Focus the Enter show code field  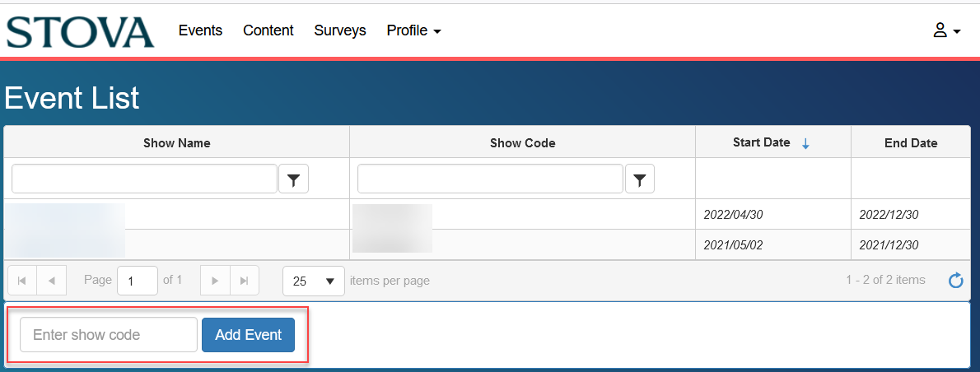coord(109,334)
